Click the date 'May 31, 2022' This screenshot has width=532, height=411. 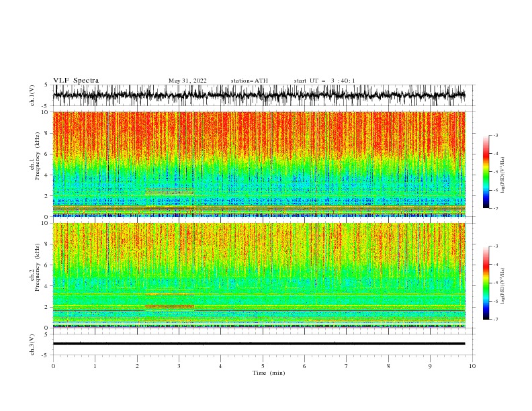tap(187, 81)
